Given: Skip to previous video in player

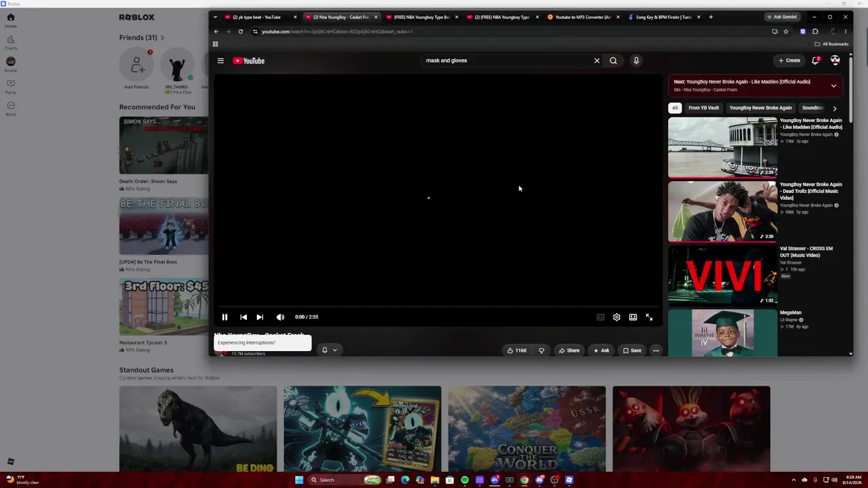Looking at the screenshot, I should (x=243, y=317).
